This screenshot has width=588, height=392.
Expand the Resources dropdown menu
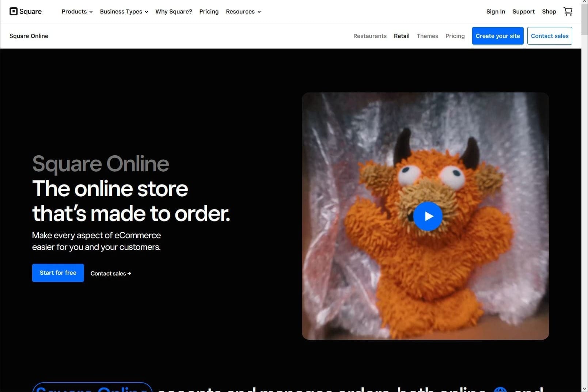click(x=243, y=12)
